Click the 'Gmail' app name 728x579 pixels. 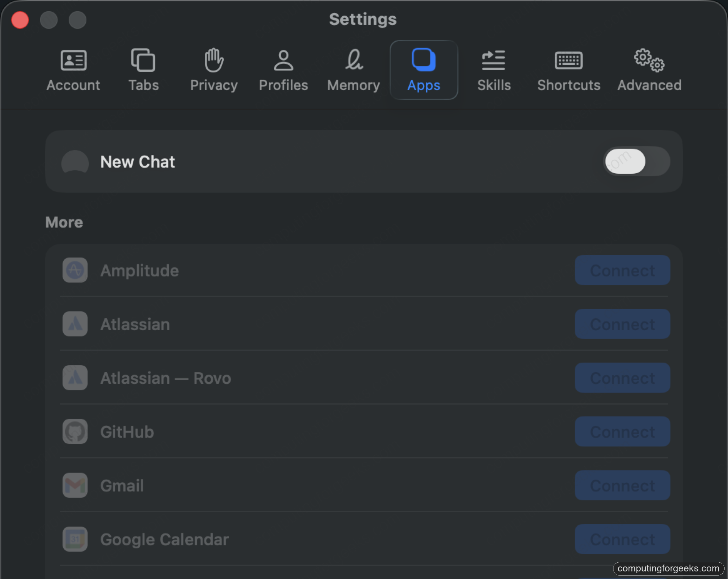tap(122, 486)
